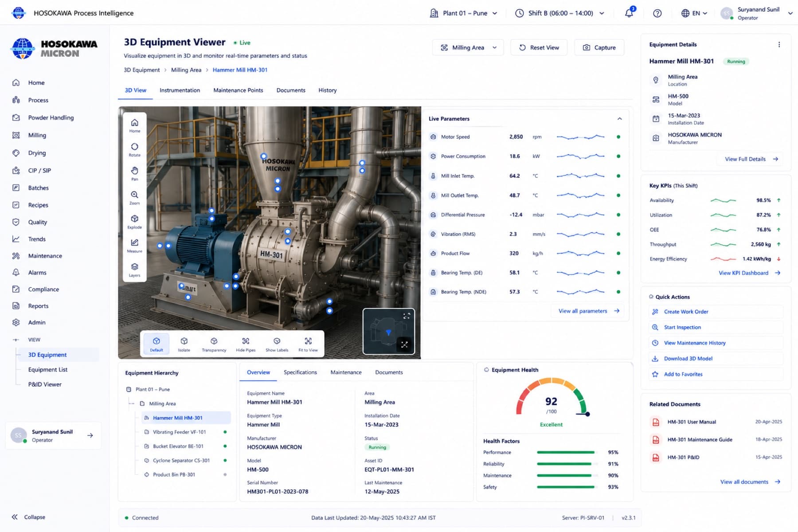798x532 pixels.
Task: Expand the minimap fullscreen icon
Action: (x=404, y=344)
